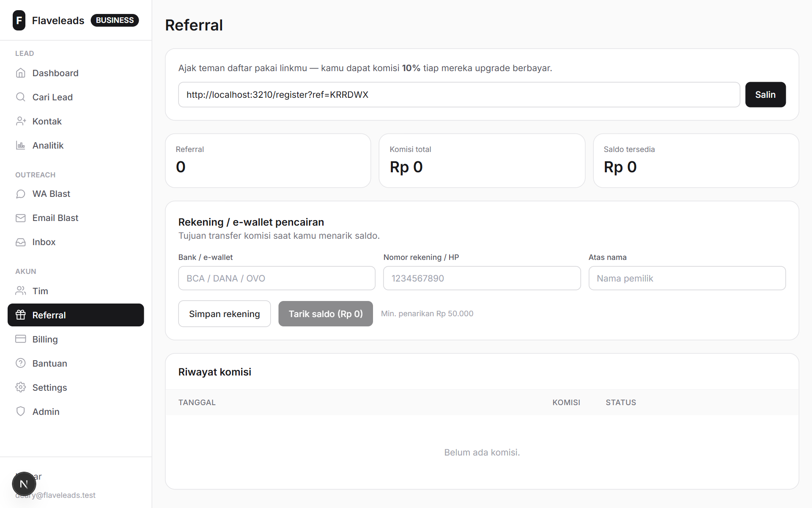
Task: Click the Flaveleads F logo icon
Action: click(x=19, y=20)
